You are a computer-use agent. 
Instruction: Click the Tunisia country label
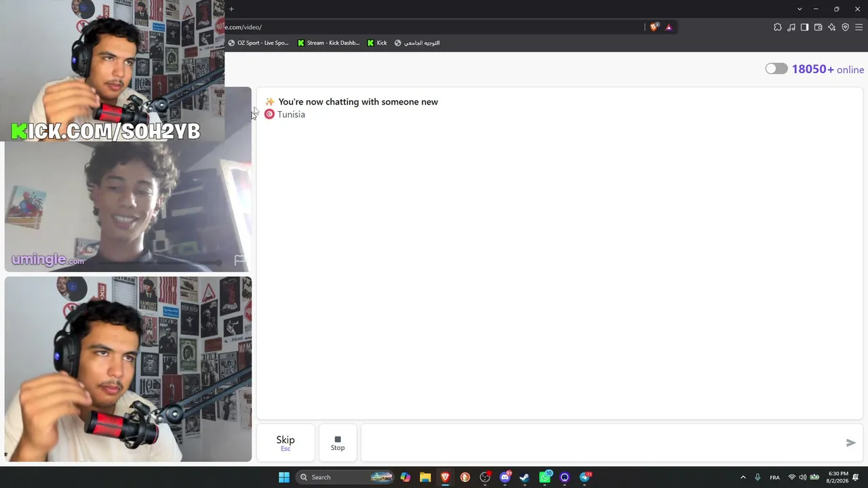pyautogui.click(x=291, y=115)
